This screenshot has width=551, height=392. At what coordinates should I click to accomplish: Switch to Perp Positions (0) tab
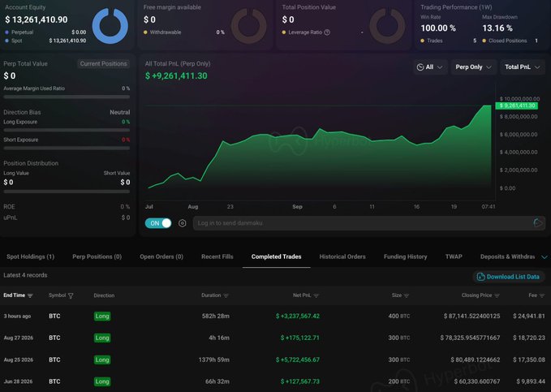point(97,256)
